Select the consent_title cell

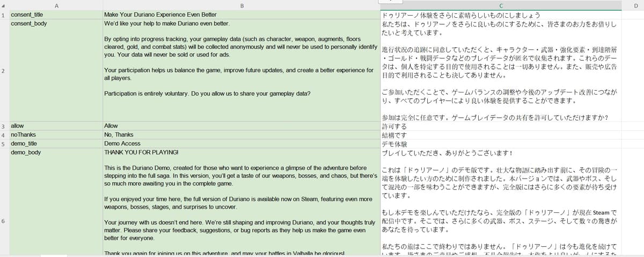click(56, 15)
